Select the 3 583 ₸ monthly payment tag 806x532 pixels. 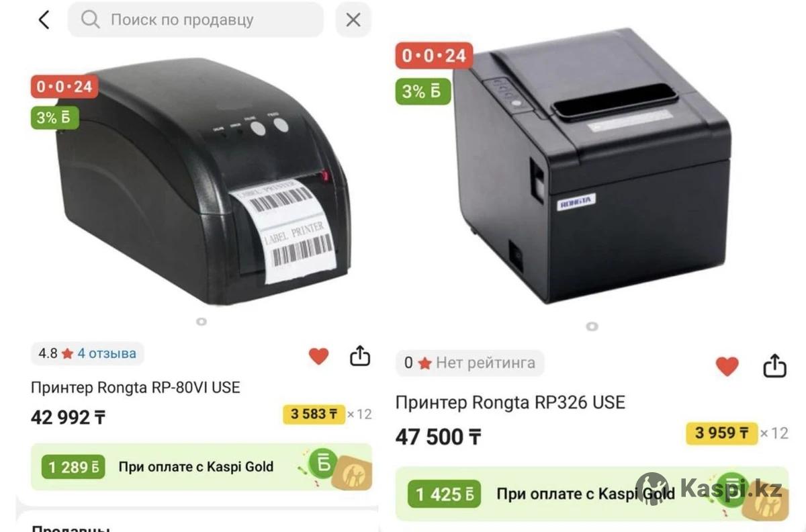(x=314, y=414)
